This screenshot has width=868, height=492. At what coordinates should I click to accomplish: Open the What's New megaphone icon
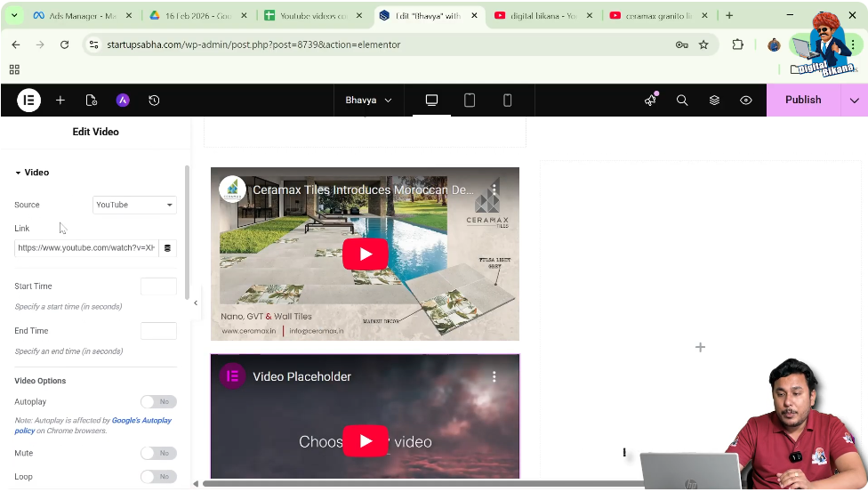coord(650,100)
